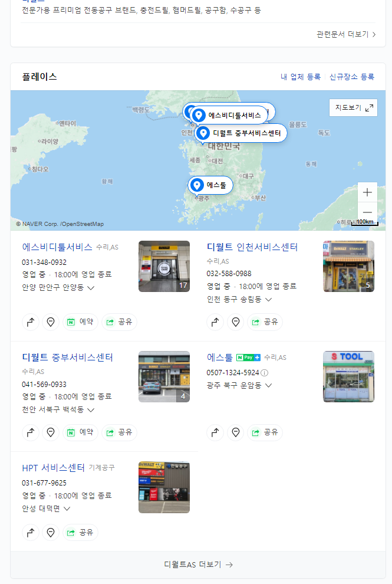
Task: Show map pin location for 에스툴 listing
Action: click(x=236, y=432)
